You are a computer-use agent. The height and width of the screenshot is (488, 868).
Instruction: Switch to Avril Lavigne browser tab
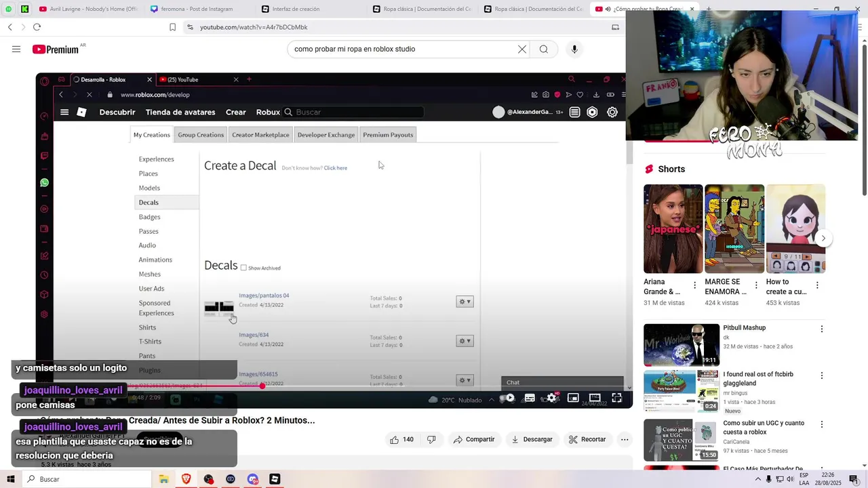[x=88, y=9]
